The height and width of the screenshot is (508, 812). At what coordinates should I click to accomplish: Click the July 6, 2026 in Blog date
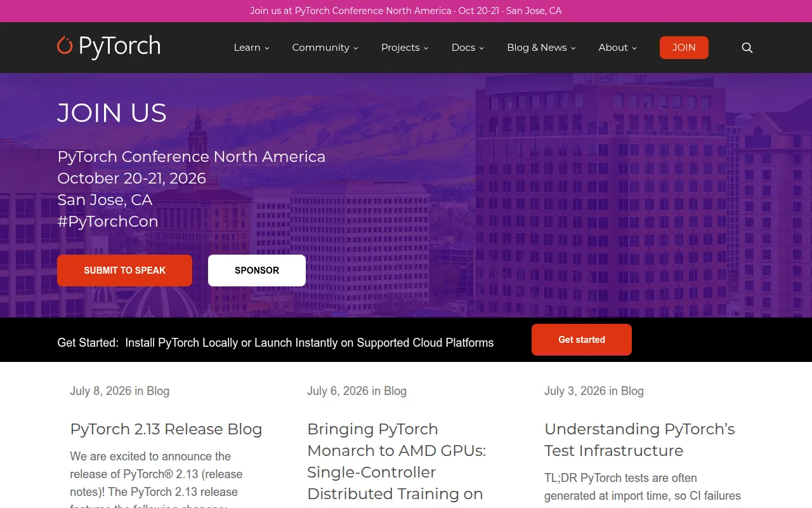click(x=357, y=391)
